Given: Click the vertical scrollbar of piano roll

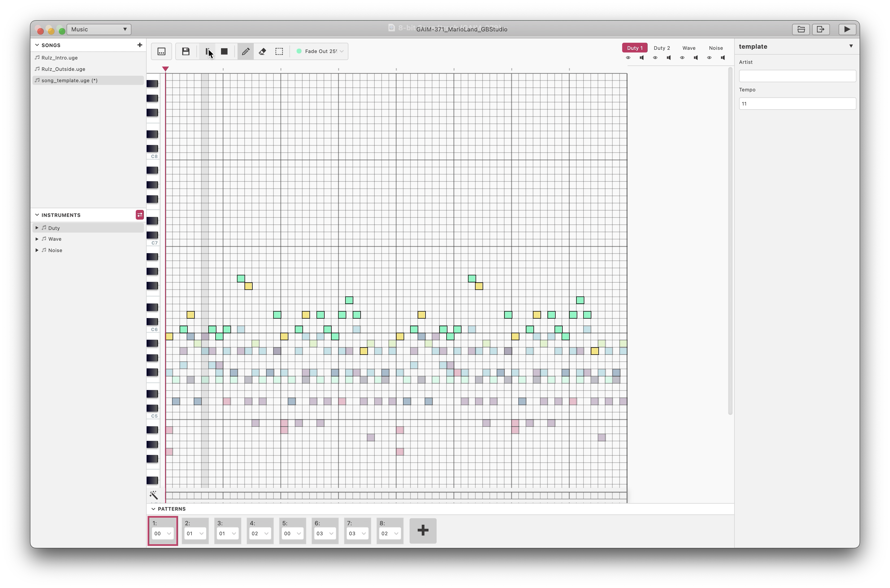Looking at the screenshot, I should [730, 241].
